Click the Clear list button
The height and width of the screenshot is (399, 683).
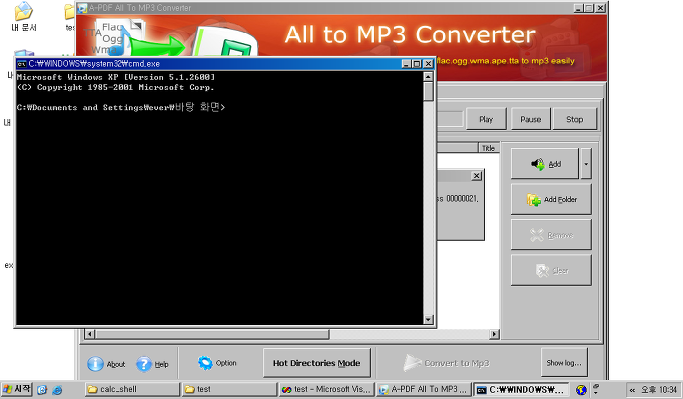[551, 271]
